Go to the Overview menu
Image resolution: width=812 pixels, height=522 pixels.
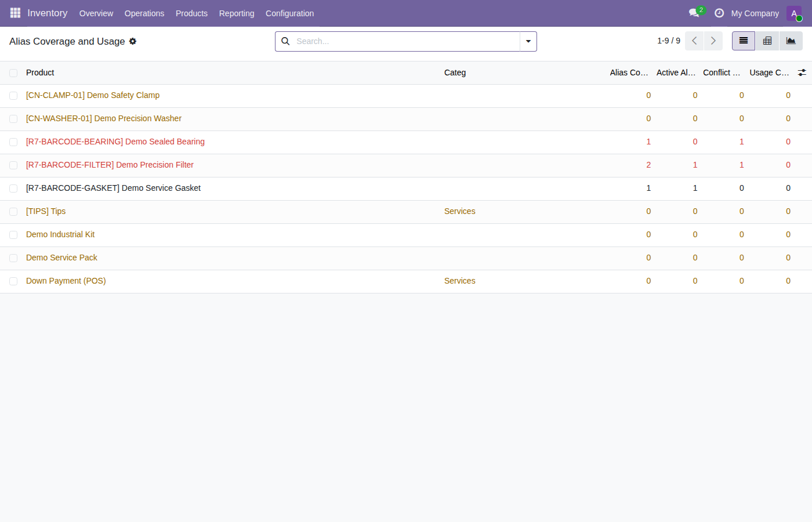[96, 13]
